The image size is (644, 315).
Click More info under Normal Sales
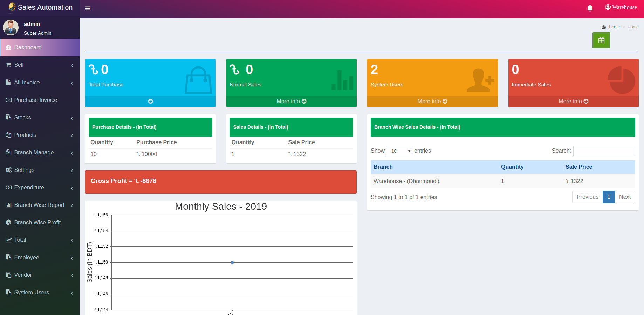click(x=291, y=101)
